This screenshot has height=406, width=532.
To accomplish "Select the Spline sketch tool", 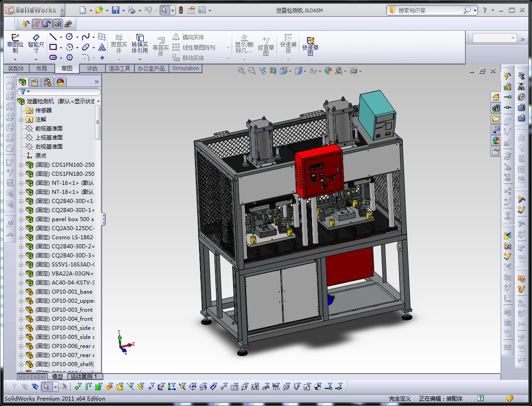I will point(86,37).
